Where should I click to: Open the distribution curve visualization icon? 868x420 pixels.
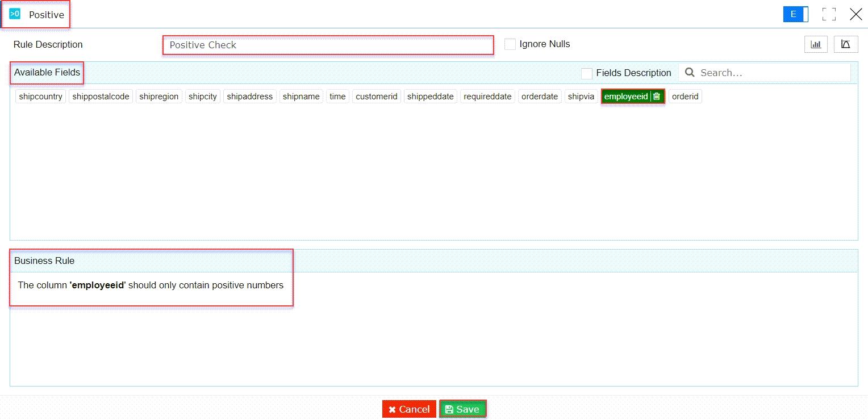tap(846, 44)
